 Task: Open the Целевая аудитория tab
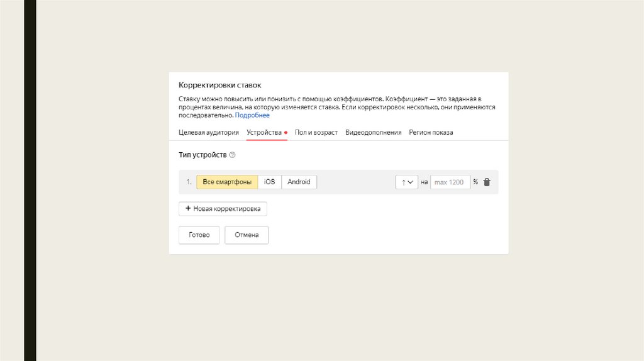pos(209,133)
